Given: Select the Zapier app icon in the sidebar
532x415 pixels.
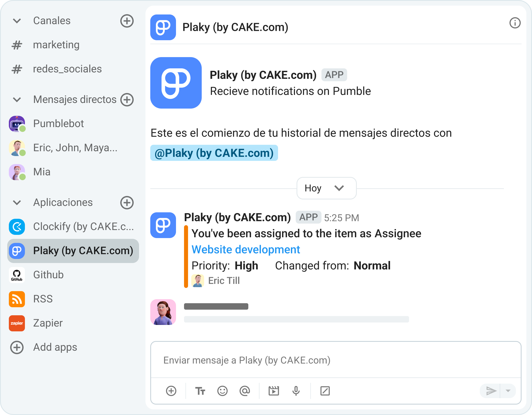Looking at the screenshot, I should tap(17, 323).
